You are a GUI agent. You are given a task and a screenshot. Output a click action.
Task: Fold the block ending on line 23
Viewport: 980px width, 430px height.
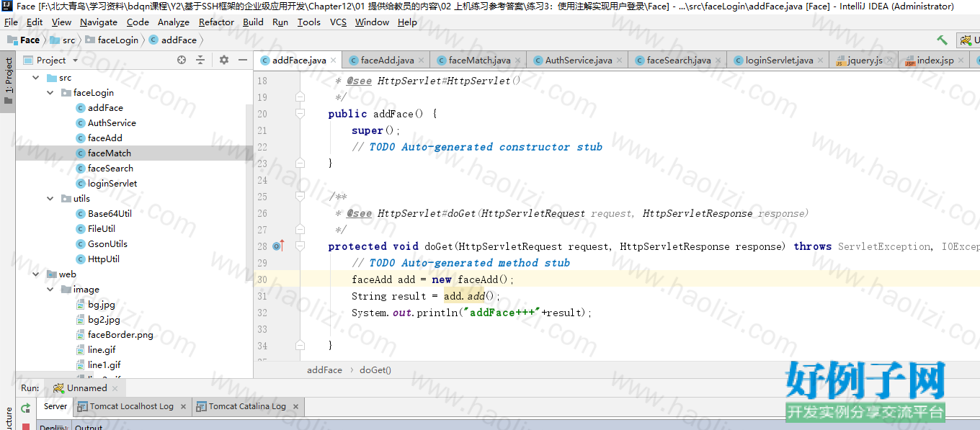click(300, 164)
